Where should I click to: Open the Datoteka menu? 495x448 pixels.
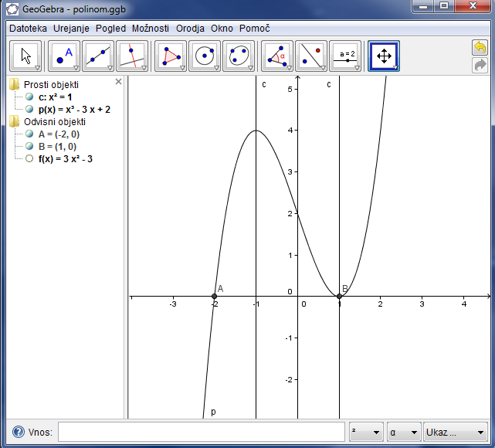pos(28,28)
